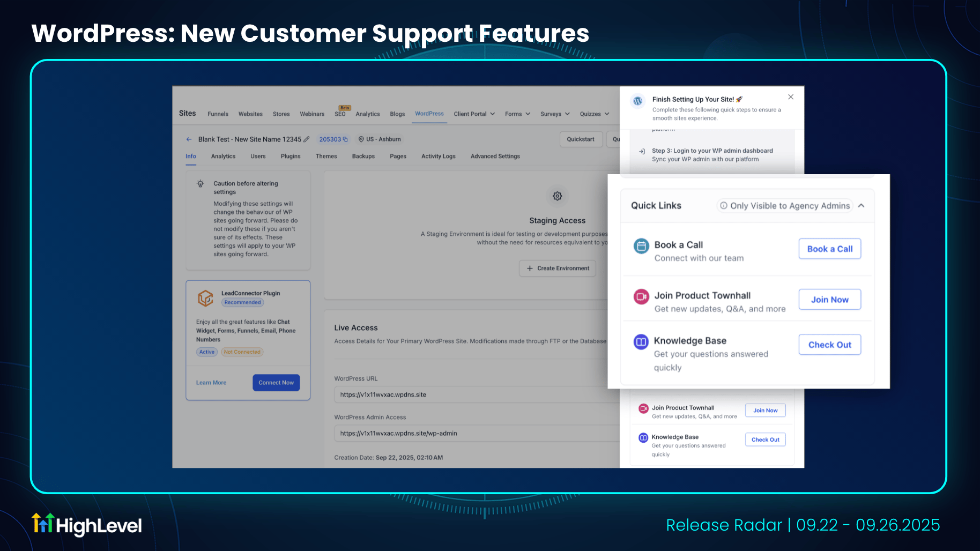
Task: Click the location pin icon beside US - Ashburn
Action: (x=361, y=139)
